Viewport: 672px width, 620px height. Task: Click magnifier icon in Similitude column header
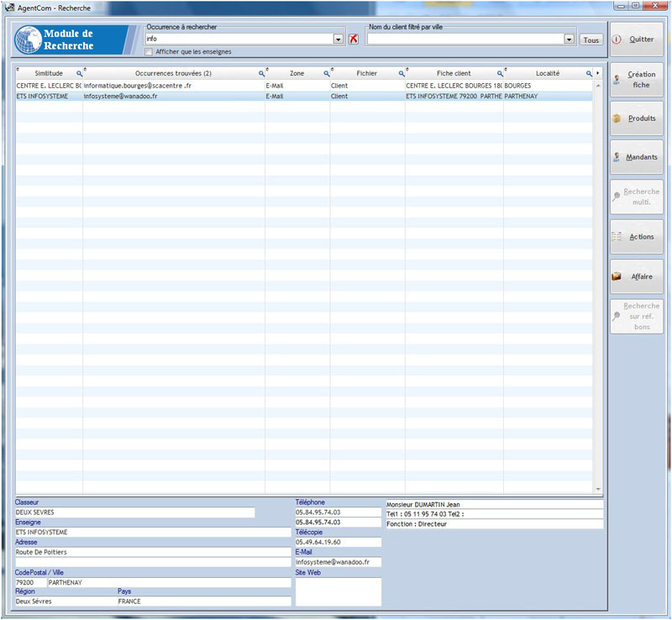(79, 74)
